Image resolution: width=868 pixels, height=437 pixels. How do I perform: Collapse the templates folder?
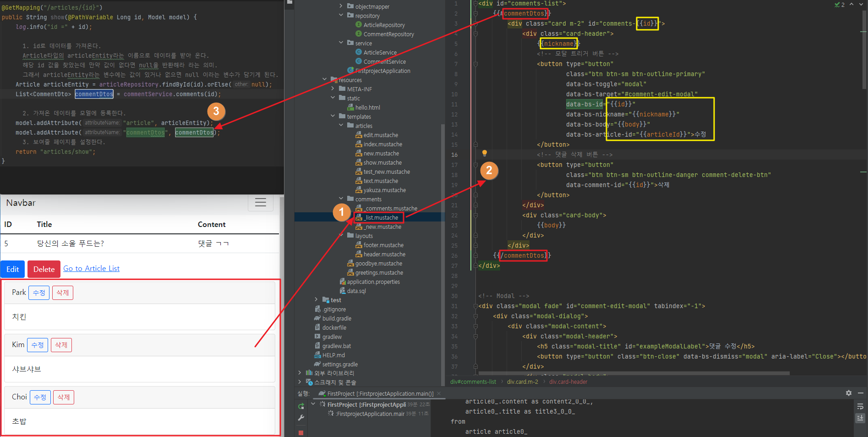tap(333, 116)
